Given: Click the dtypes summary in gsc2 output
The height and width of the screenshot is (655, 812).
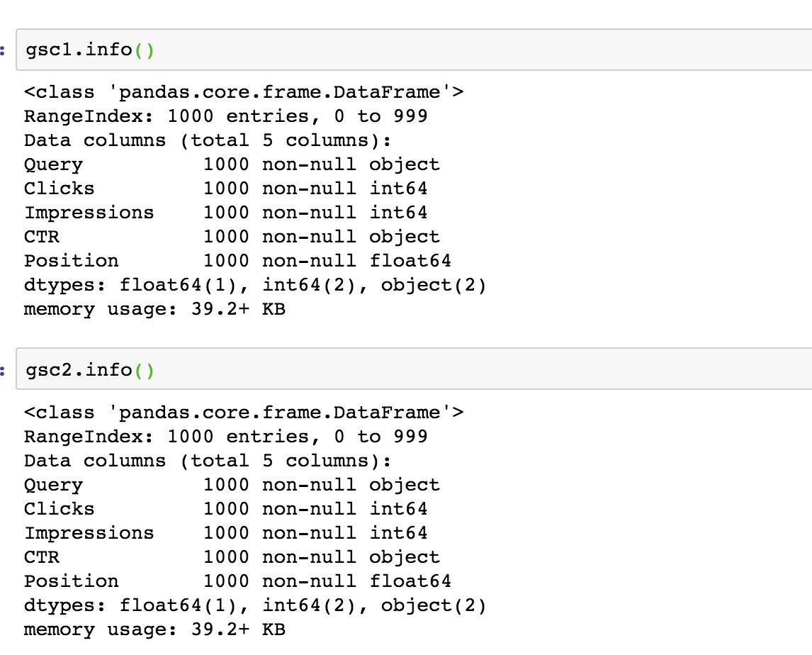Looking at the screenshot, I should click(x=255, y=605).
